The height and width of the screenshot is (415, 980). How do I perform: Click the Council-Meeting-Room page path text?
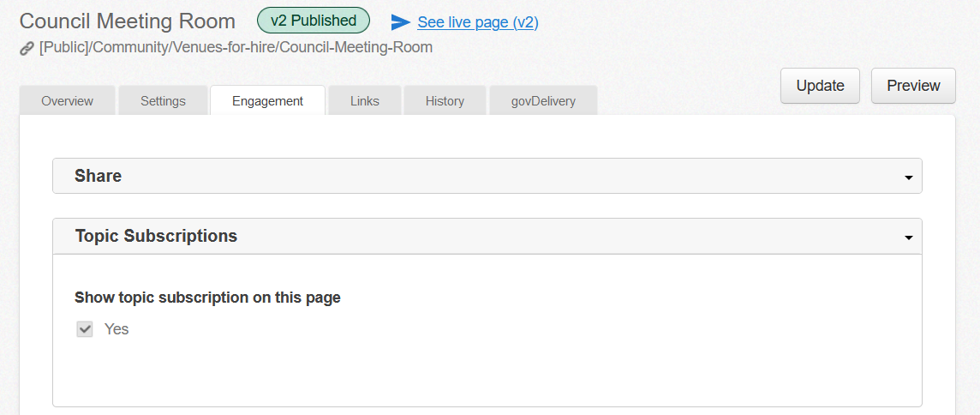tap(236, 48)
